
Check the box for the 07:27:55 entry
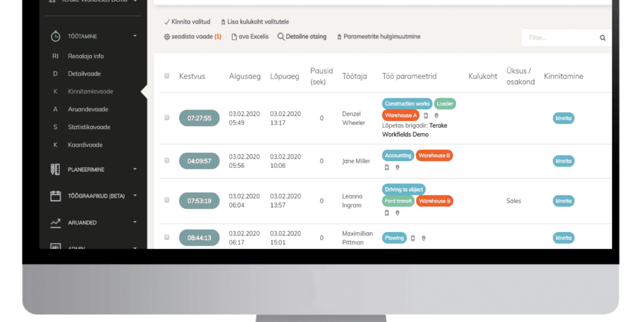click(167, 118)
